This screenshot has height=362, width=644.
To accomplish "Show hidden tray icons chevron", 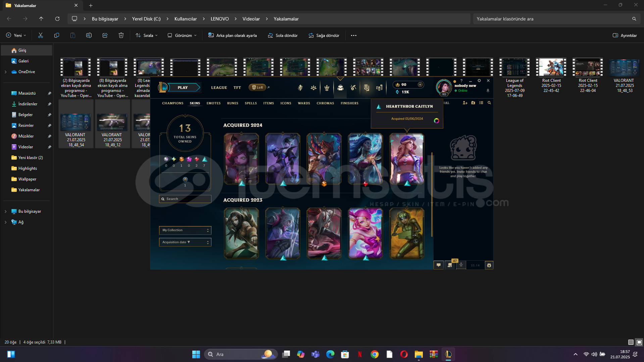I will point(576,354).
